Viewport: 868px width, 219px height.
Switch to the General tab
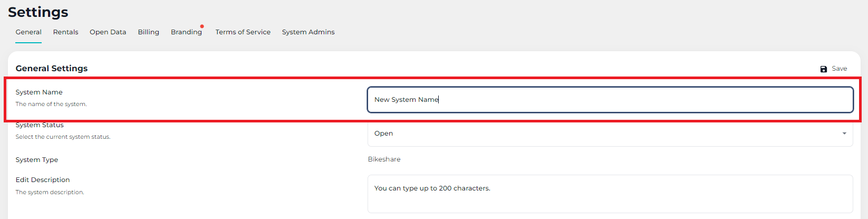click(28, 32)
